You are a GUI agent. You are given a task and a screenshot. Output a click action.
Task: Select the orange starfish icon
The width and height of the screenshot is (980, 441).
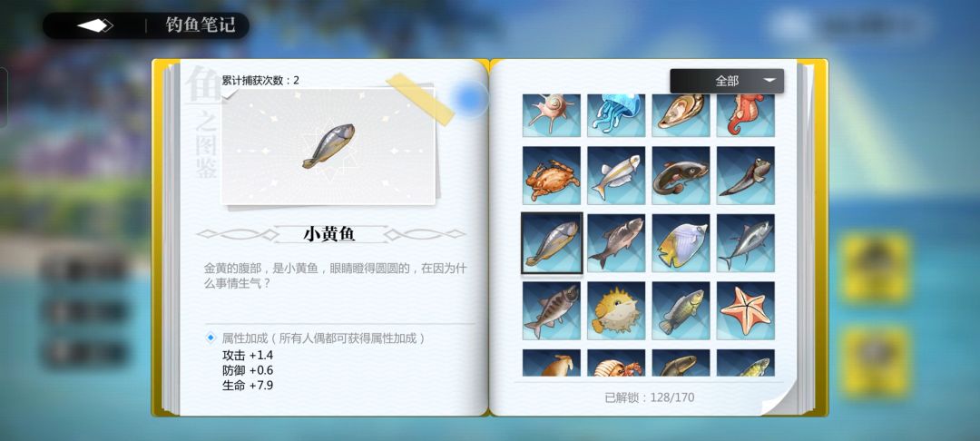pos(746,310)
